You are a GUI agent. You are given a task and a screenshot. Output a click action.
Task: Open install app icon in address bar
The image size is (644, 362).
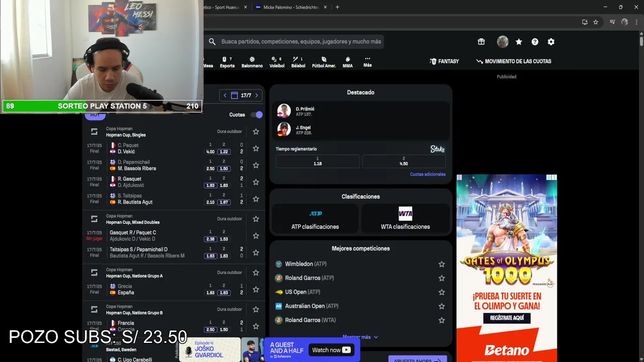coord(585,22)
